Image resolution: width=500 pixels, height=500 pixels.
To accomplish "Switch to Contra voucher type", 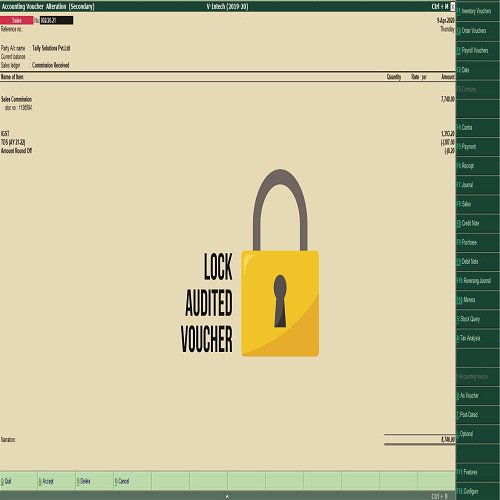I will tap(478, 127).
